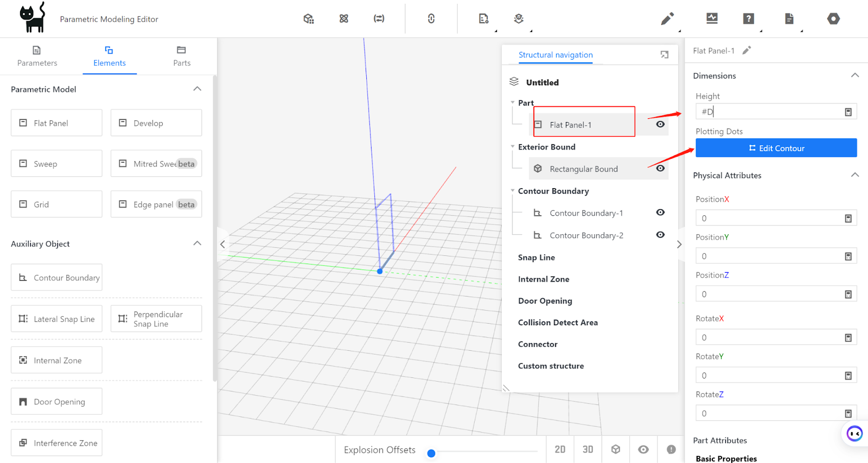Open the Parts tab
Viewport: 868px width, 463px height.
[x=182, y=56]
